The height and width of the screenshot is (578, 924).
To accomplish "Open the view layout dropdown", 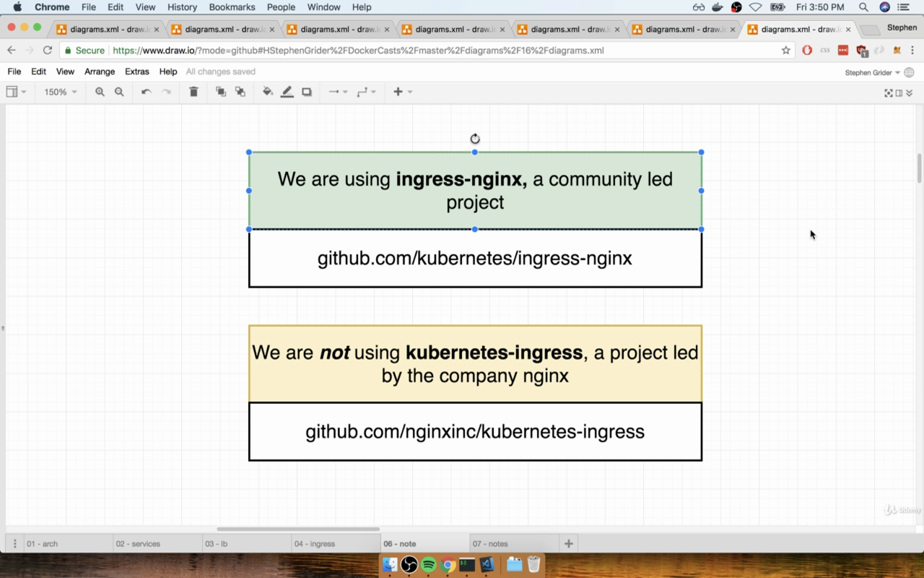I will (16, 92).
